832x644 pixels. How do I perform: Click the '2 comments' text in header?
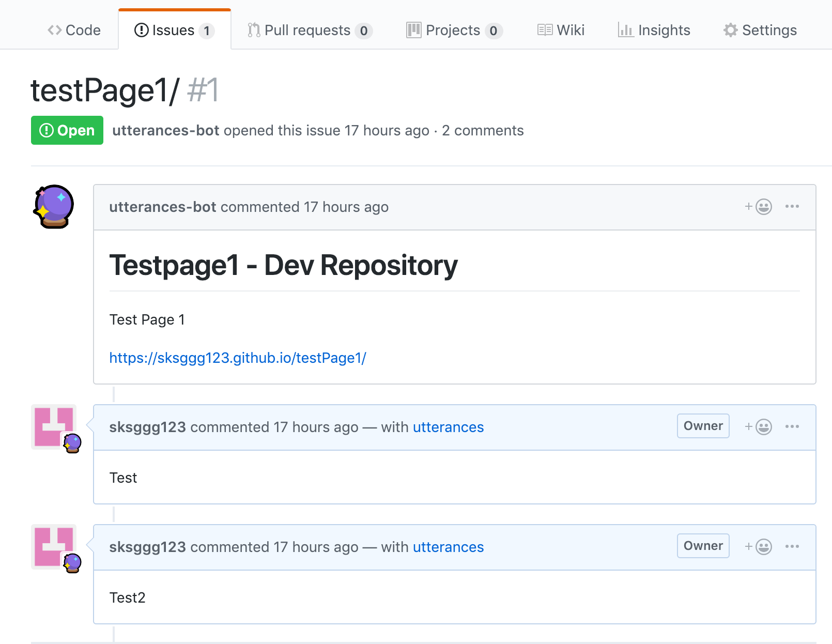(483, 130)
